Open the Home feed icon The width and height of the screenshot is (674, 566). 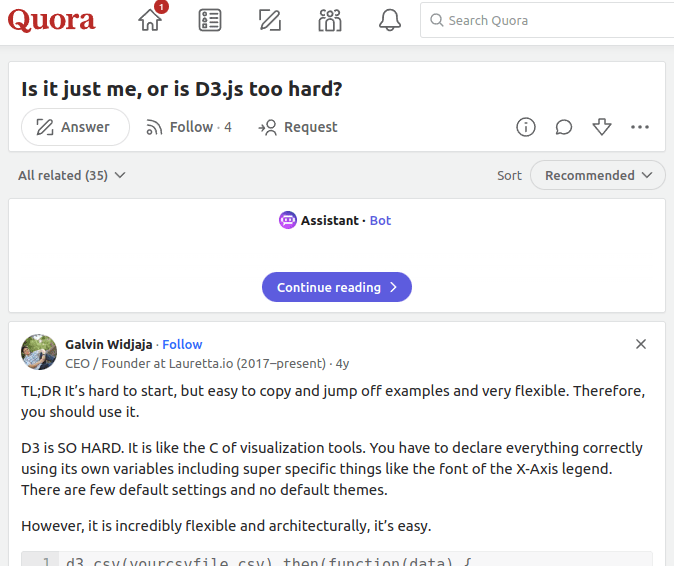click(150, 20)
